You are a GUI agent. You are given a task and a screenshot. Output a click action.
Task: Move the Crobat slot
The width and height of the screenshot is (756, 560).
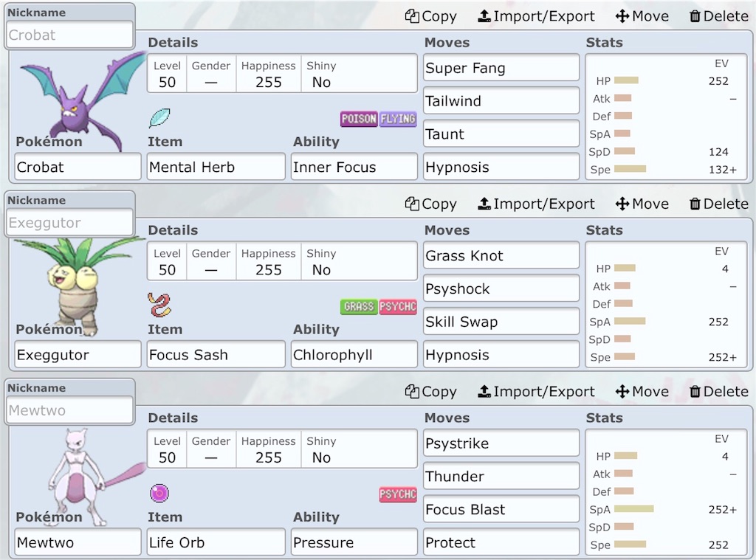click(642, 16)
